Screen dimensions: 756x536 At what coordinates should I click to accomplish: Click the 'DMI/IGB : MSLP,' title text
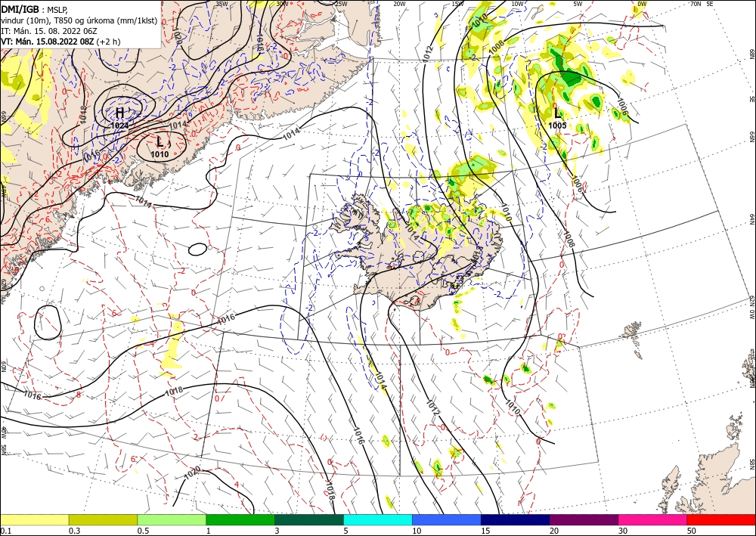click(x=33, y=8)
